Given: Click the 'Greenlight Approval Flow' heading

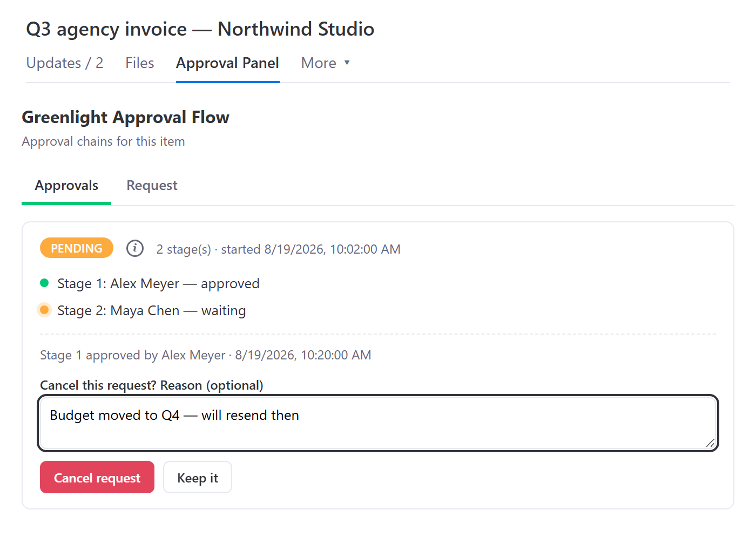Looking at the screenshot, I should click(125, 117).
